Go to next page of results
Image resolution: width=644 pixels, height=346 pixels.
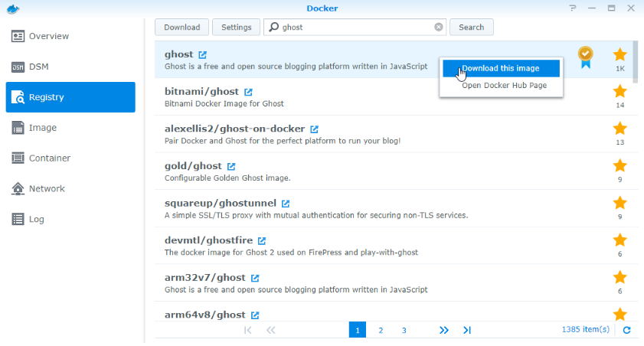click(444, 330)
